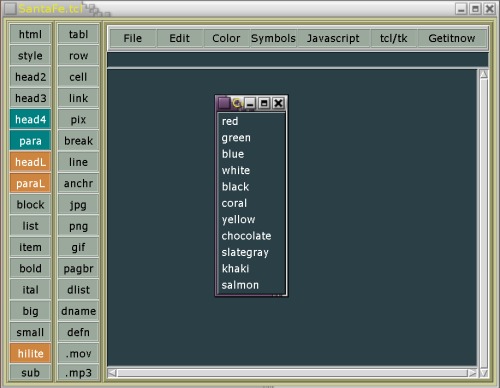Insert a head2 heading tag

[30, 77]
